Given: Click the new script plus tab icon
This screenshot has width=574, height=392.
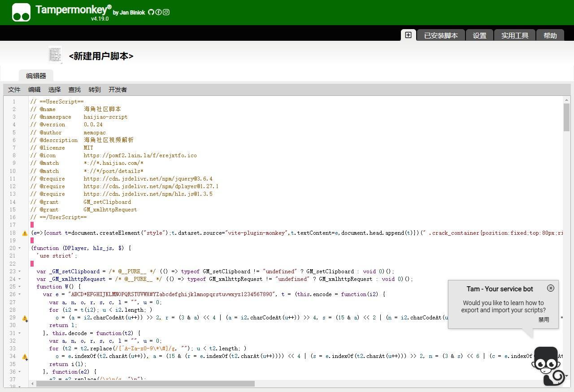Looking at the screenshot, I should coord(408,35).
